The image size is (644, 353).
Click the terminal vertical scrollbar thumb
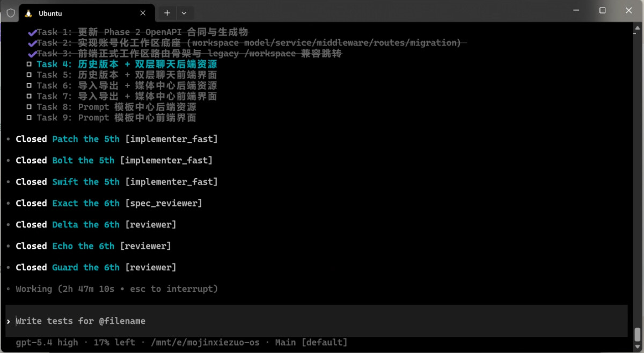tap(637, 334)
